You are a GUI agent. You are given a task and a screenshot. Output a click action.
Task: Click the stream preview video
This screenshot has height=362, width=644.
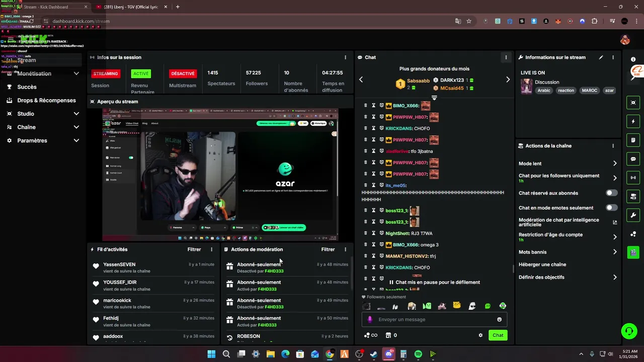(x=220, y=174)
